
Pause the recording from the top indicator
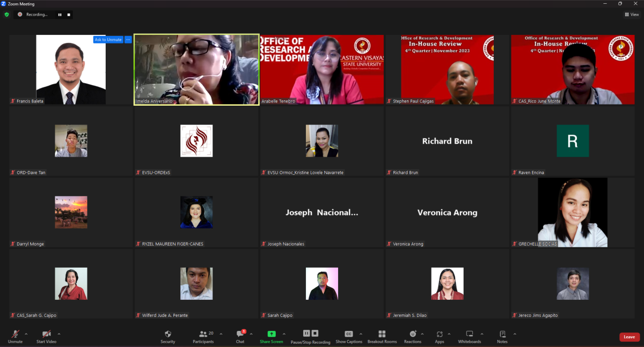[60, 14]
